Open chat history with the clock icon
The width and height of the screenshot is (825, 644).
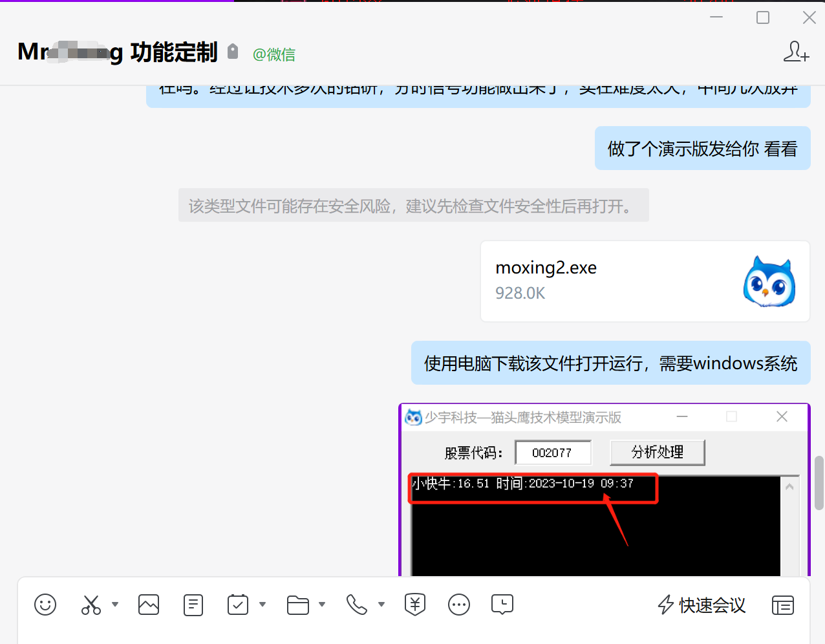point(502,605)
